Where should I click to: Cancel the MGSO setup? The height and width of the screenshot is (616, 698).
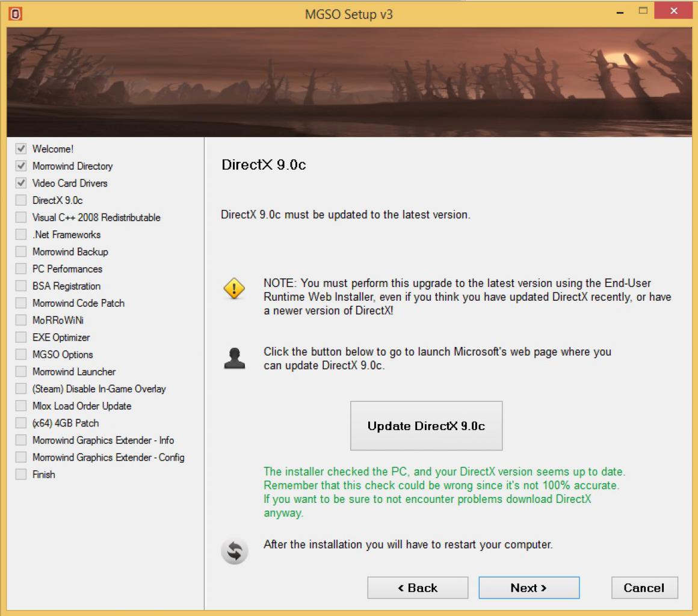click(644, 588)
